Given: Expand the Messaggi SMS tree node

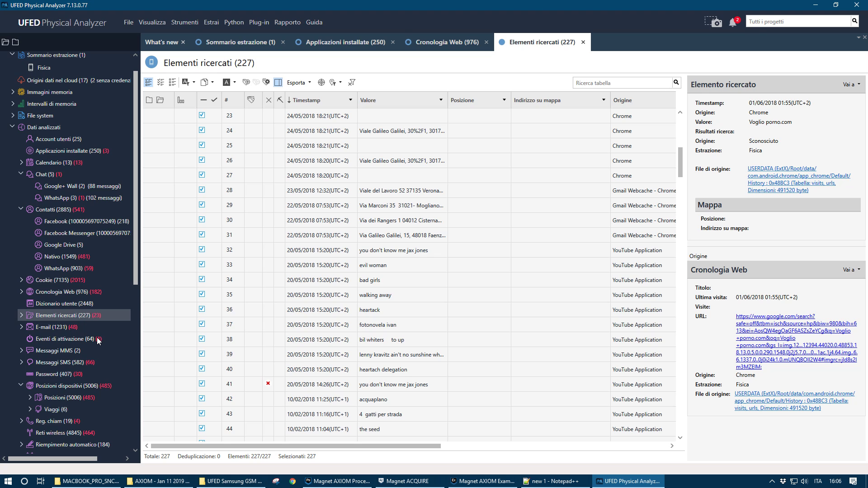Looking at the screenshot, I should coord(21,362).
